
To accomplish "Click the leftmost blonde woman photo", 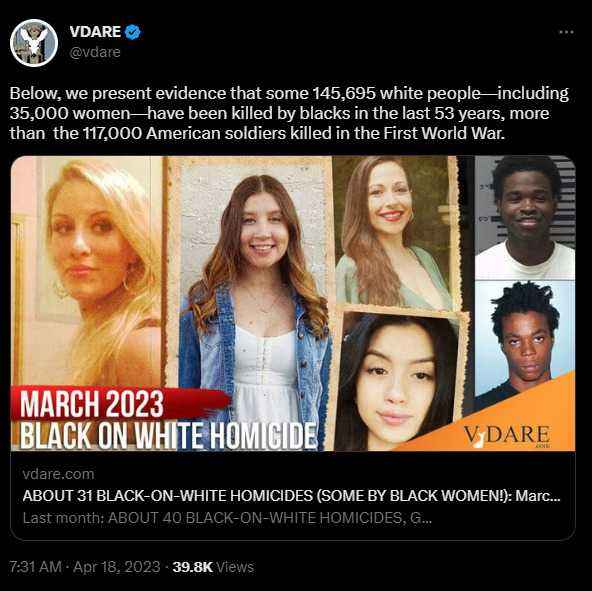I will coord(88,271).
